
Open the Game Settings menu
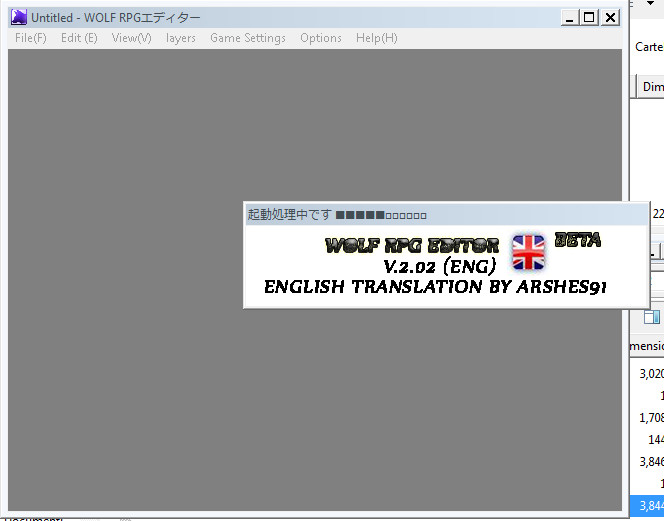(248, 38)
